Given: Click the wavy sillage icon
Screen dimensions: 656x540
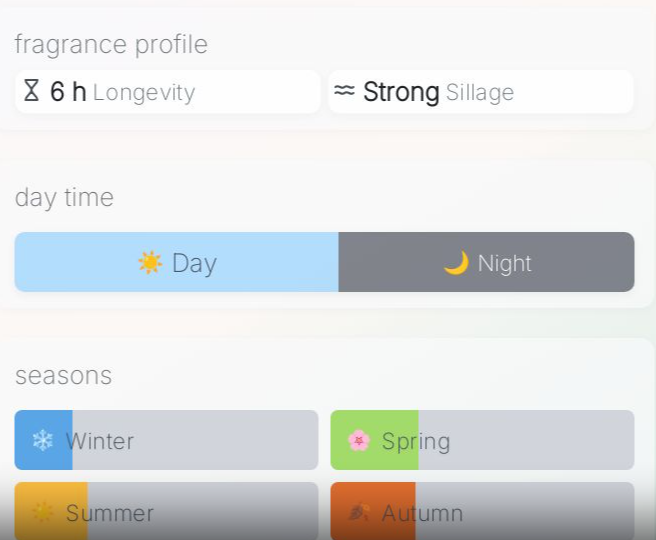Looking at the screenshot, I should tap(344, 91).
